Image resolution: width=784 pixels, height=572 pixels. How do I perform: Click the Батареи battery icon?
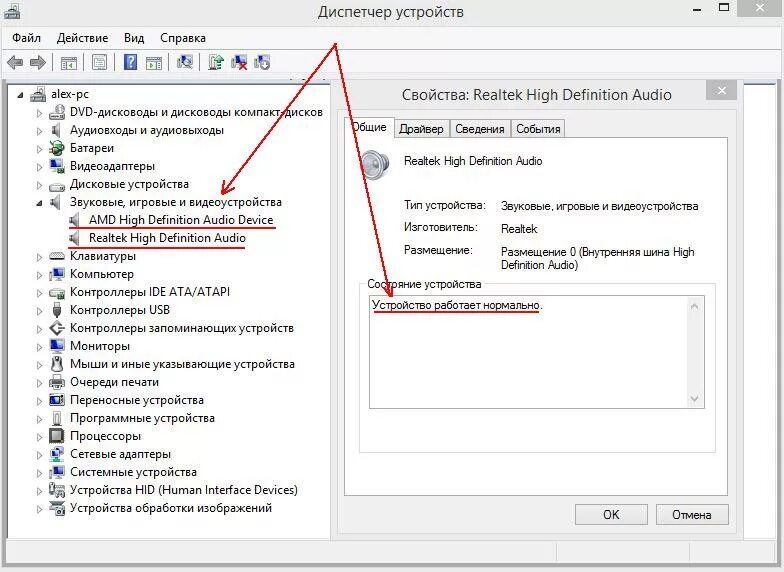pyautogui.click(x=57, y=148)
